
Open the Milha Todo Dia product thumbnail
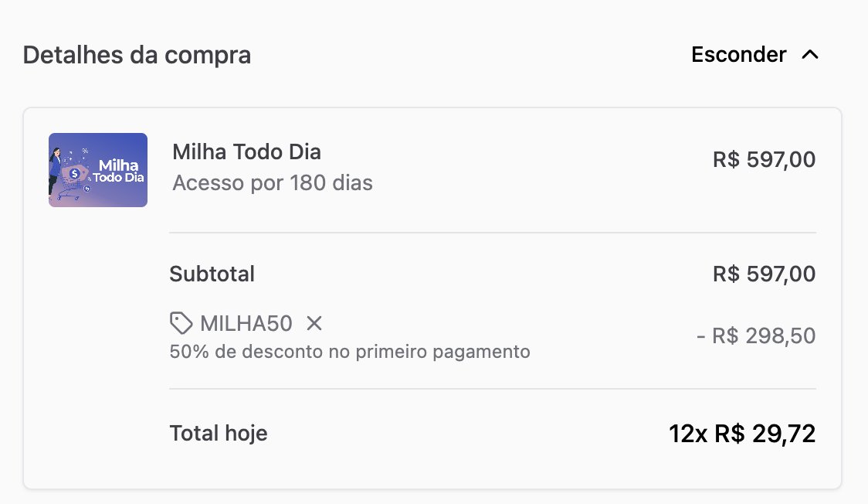(98, 170)
